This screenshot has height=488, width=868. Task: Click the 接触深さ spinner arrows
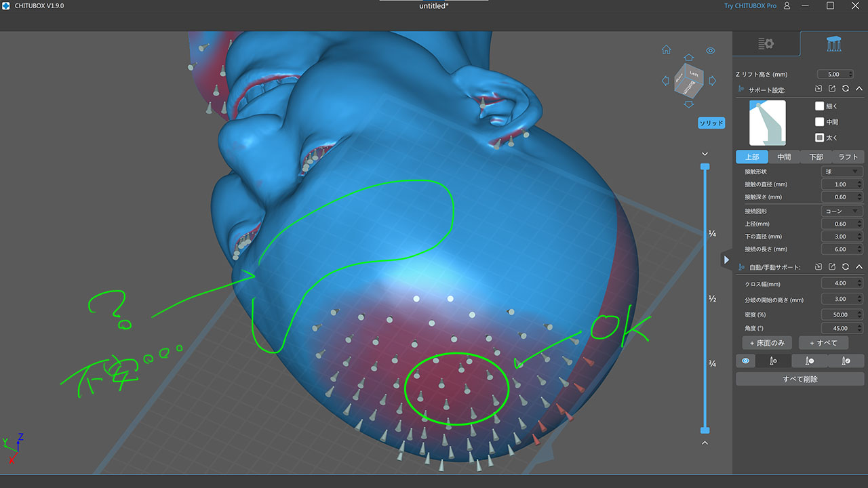click(x=859, y=197)
